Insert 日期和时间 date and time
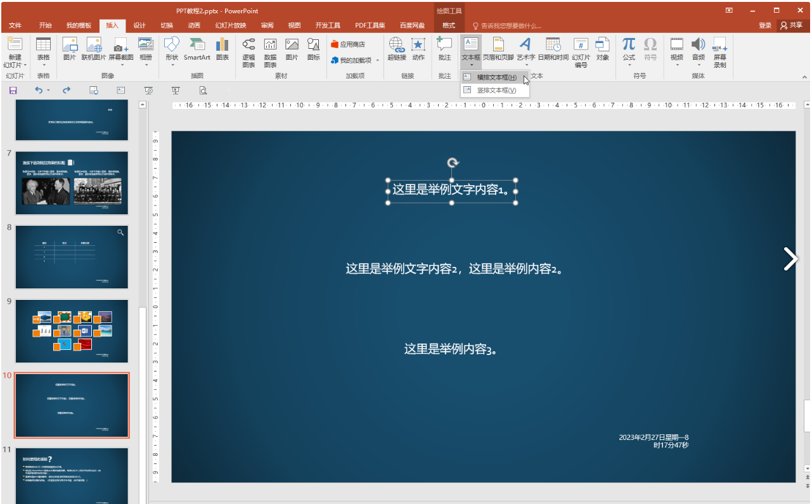812x504 pixels. coord(553,49)
